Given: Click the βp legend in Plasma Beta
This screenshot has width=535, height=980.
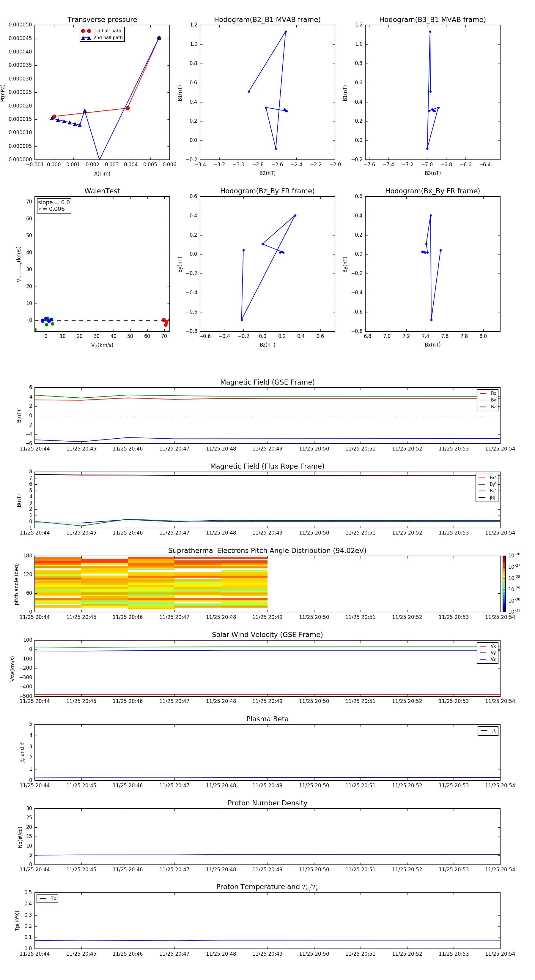Looking at the screenshot, I should [x=488, y=731].
